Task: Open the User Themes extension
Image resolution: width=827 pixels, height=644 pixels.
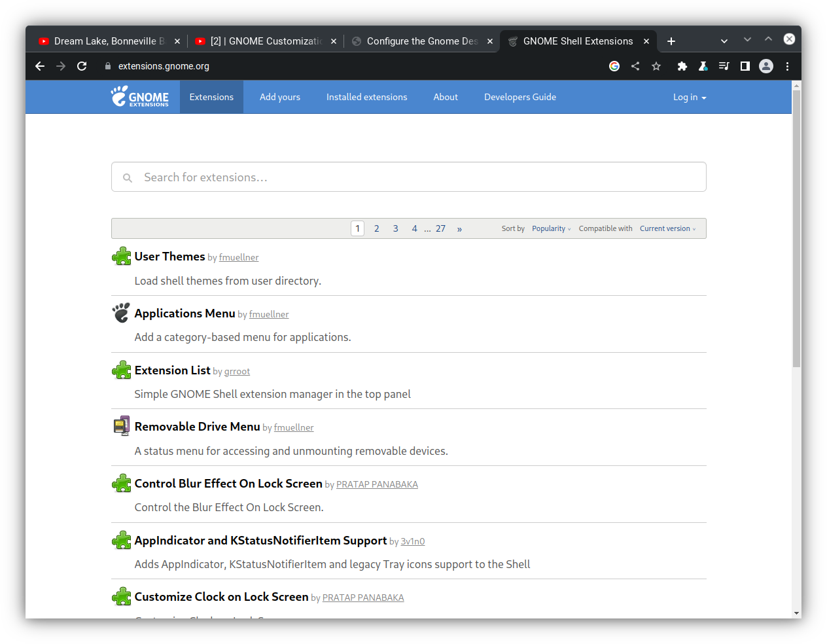Action: click(170, 257)
